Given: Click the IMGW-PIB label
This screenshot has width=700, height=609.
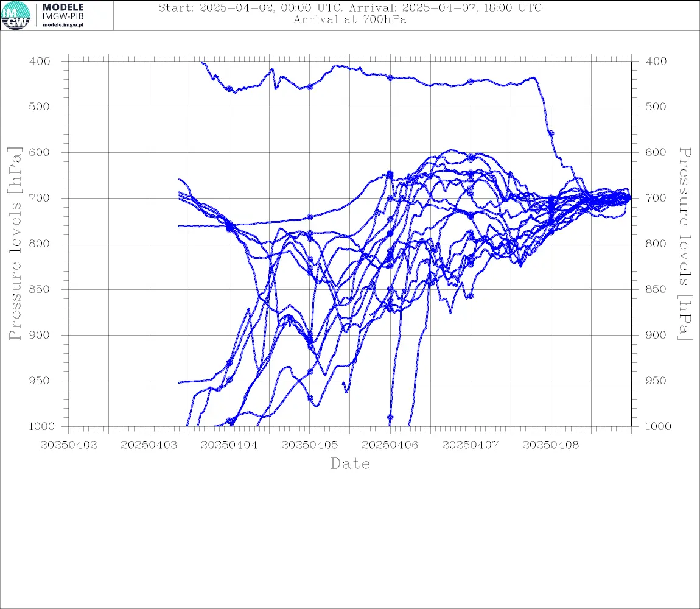Looking at the screenshot, I should click(x=63, y=16).
